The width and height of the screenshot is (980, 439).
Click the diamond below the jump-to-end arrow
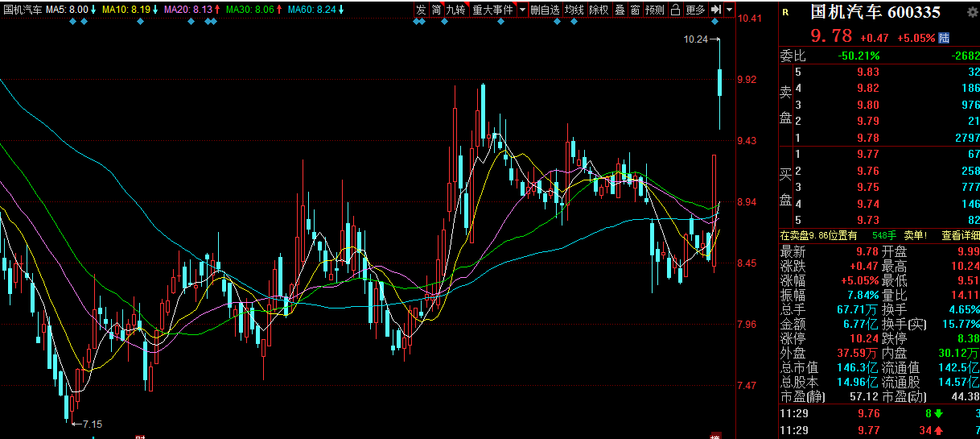(x=714, y=22)
